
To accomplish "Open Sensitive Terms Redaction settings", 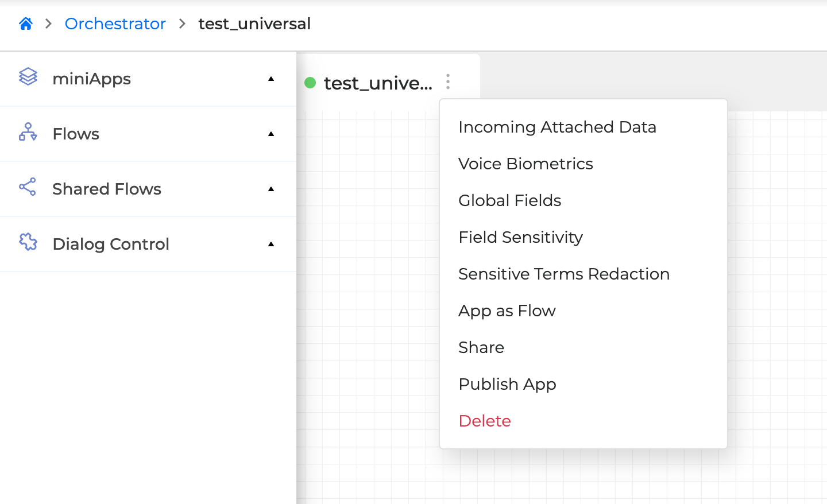I will (563, 274).
